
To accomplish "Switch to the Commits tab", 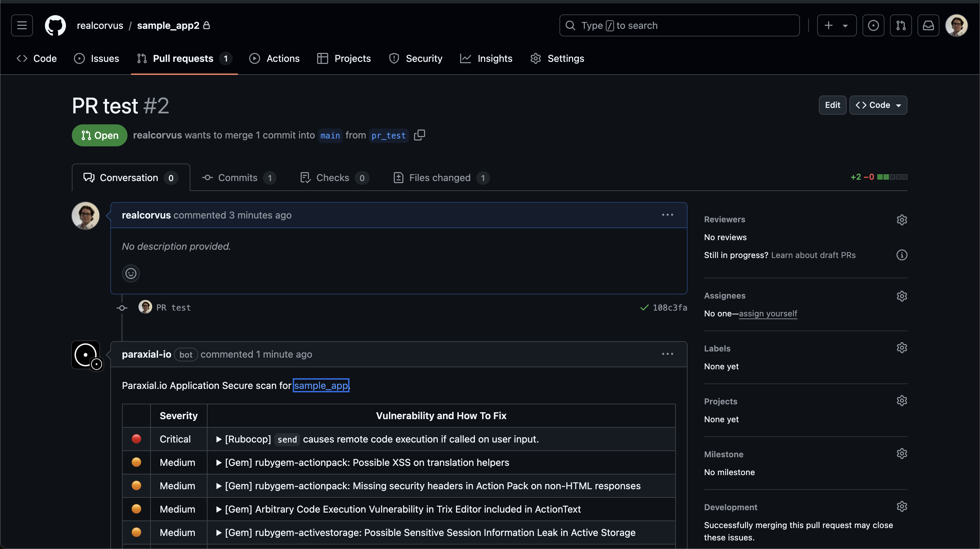I will (239, 178).
